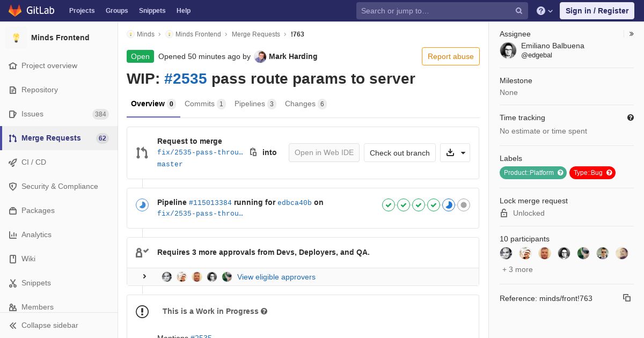Copy the source branch name icon

(253, 152)
